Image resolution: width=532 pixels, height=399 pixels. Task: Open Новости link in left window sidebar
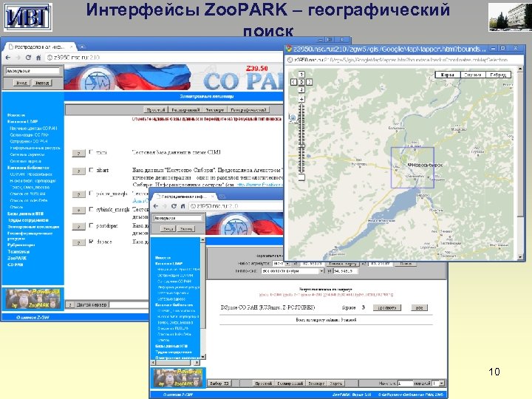tap(16, 115)
